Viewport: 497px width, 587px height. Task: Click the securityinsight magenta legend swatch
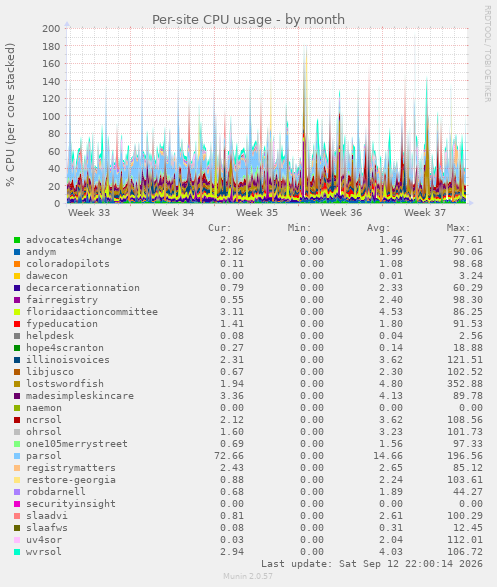[x=17, y=504]
